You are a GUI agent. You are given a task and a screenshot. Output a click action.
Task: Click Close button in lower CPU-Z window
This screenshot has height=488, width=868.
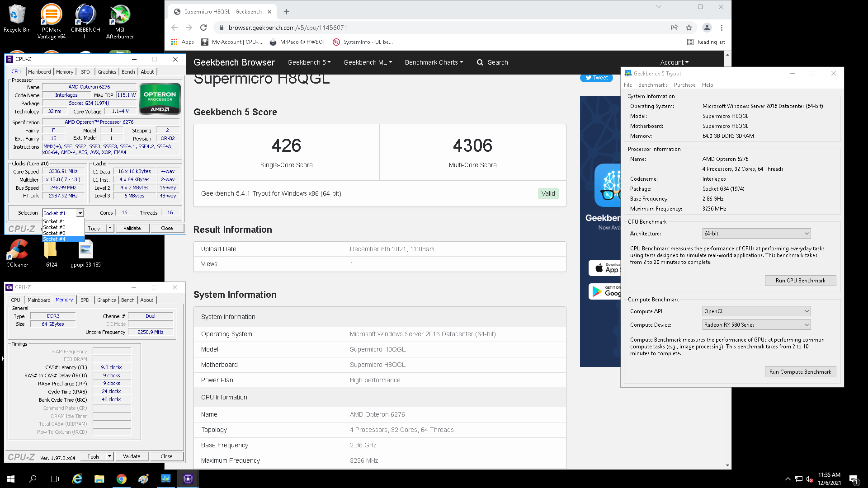click(166, 456)
